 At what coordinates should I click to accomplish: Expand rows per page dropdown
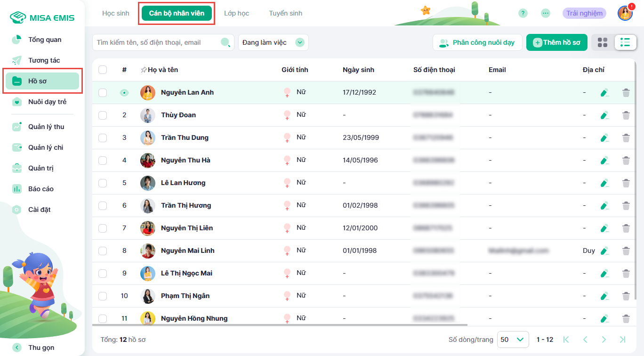pyautogui.click(x=513, y=340)
